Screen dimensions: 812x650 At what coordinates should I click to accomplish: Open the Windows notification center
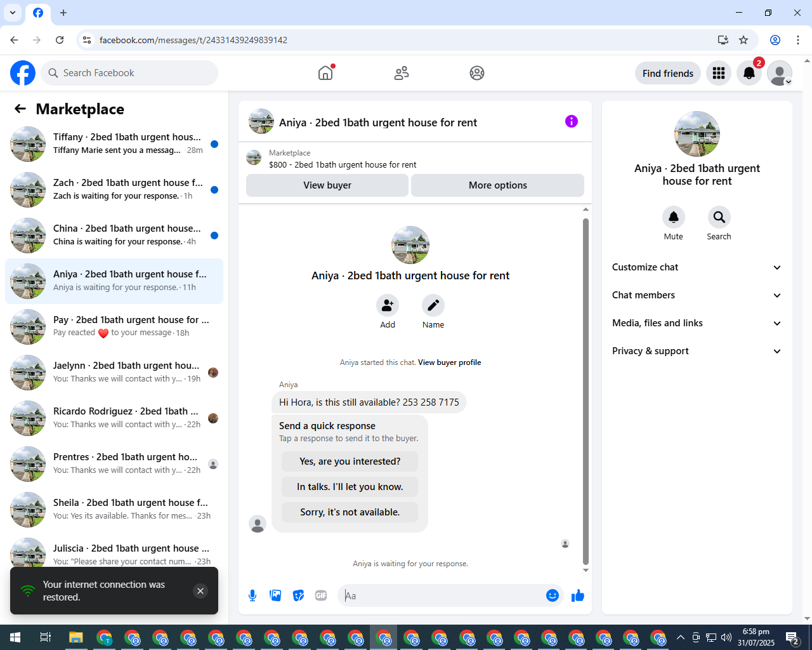pyautogui.click(x=792, y=637)
